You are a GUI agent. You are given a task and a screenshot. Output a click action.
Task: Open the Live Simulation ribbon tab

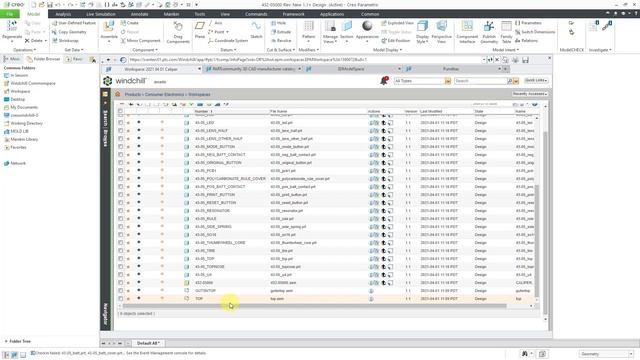click(x=101, y=14)
